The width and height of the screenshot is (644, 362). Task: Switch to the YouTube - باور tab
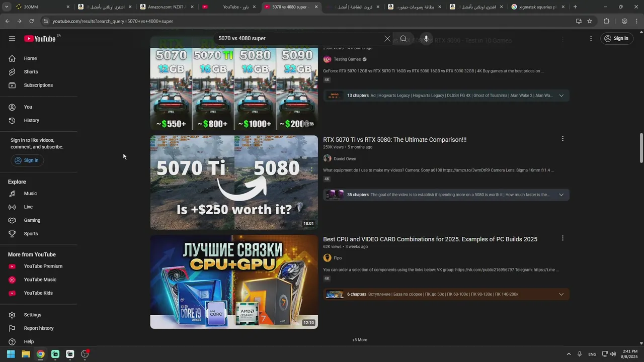(229, 7)
